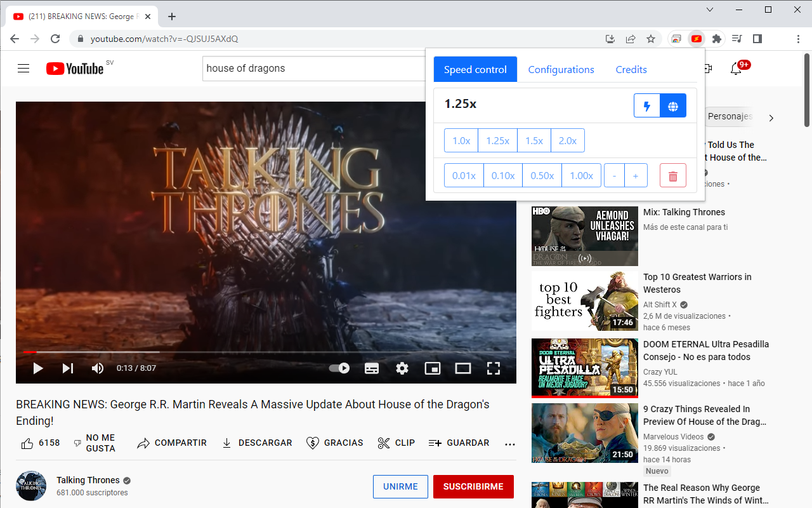Click NO ME GUSTA dislike button

point(94,443)
